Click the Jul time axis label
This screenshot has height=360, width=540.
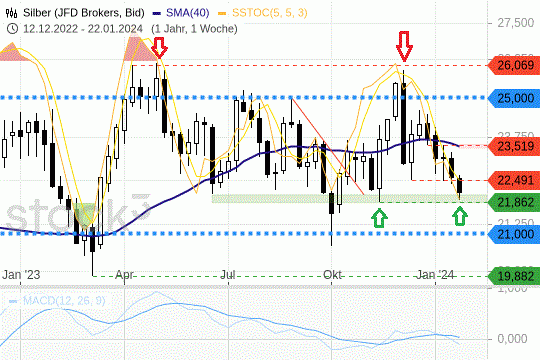228,275
